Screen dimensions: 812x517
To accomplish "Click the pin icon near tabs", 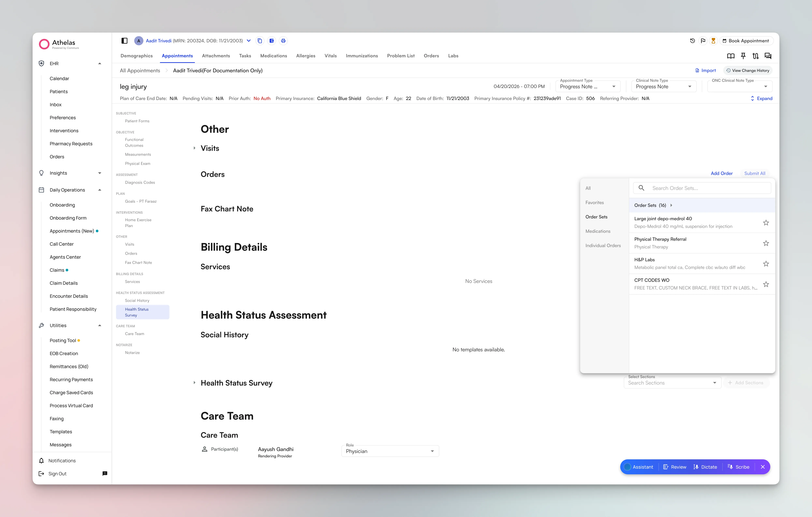I will coord(743,56).
